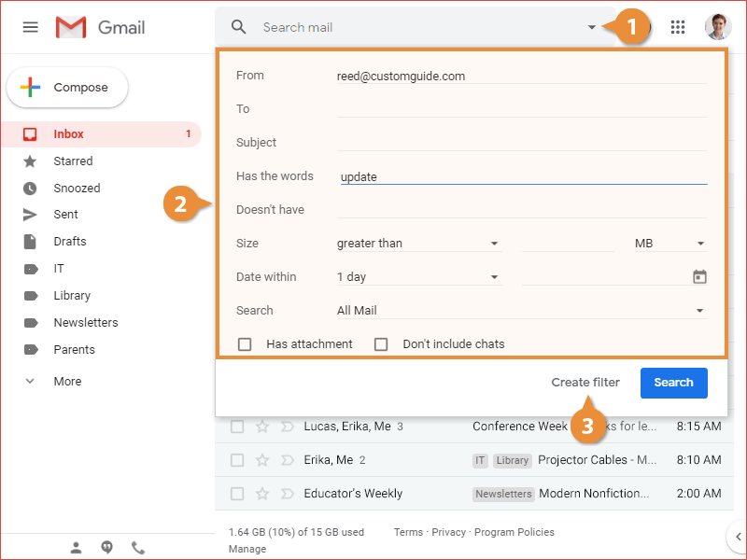Open the Hangouts chat panel
This screenshot has width=747, height=560.
(106, 547)
